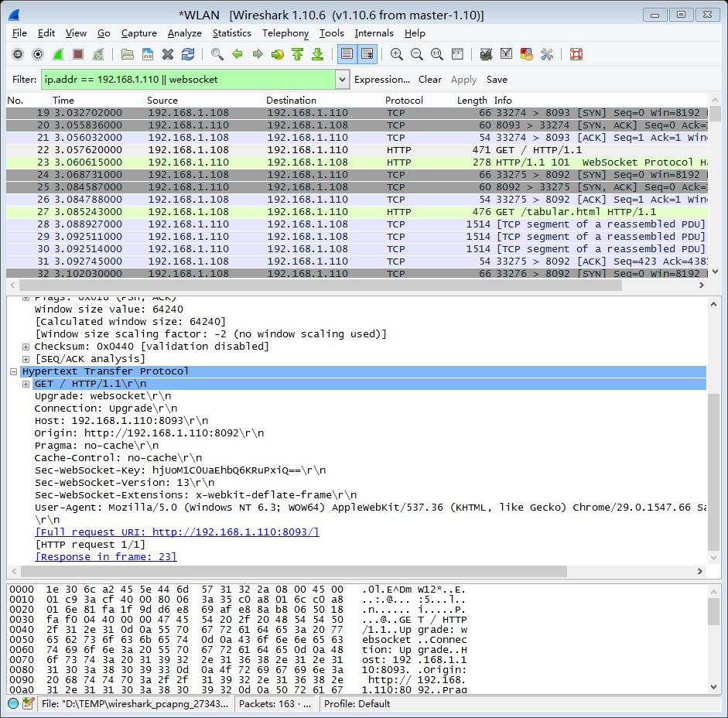Edit capture filters icon
Viewport: 728px width, 718px height.
(486, 54)
